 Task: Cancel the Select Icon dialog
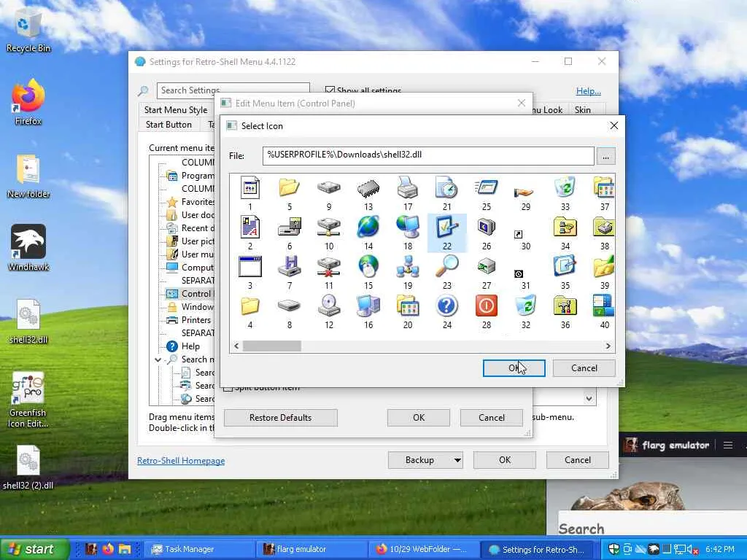tap(584, 368)
